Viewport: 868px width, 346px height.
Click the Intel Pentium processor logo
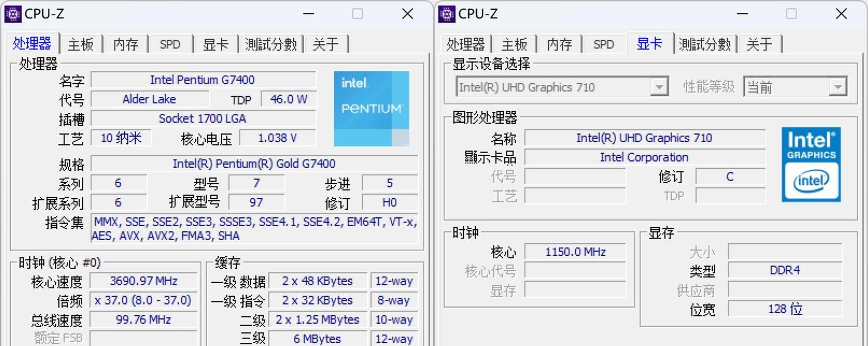371,109
